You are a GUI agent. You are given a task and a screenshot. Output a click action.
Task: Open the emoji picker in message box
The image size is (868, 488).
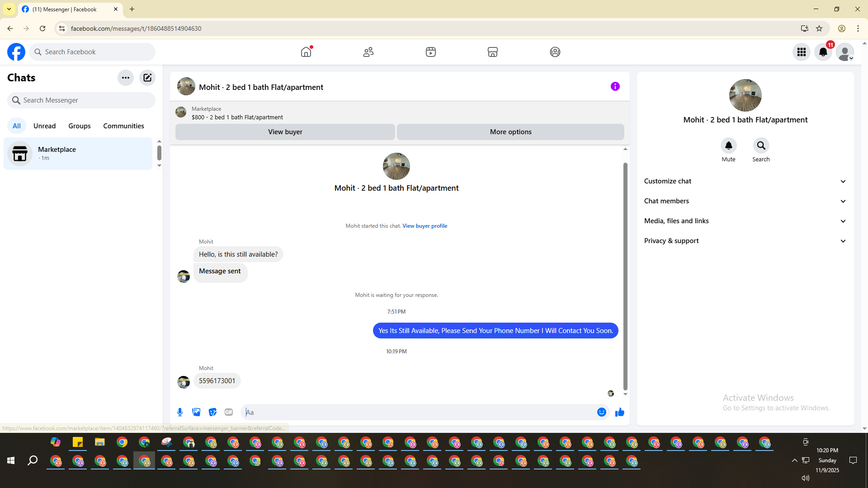tap(602, 412)
